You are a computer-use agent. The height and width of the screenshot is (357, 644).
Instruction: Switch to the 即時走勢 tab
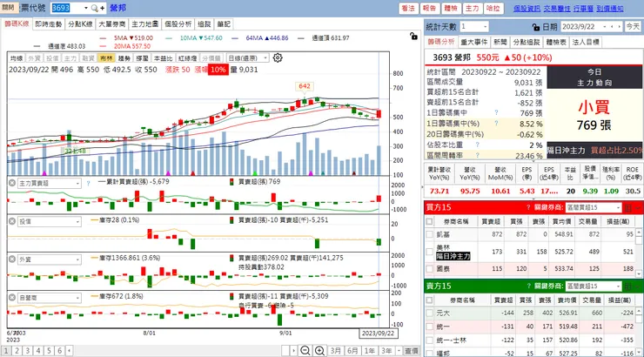pyautogui.click(x=48, y=24)
